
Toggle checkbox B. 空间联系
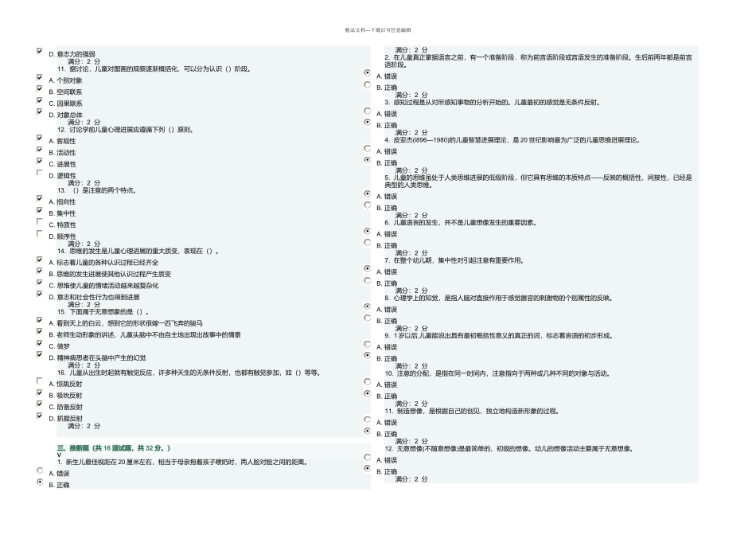coord(40,88)
